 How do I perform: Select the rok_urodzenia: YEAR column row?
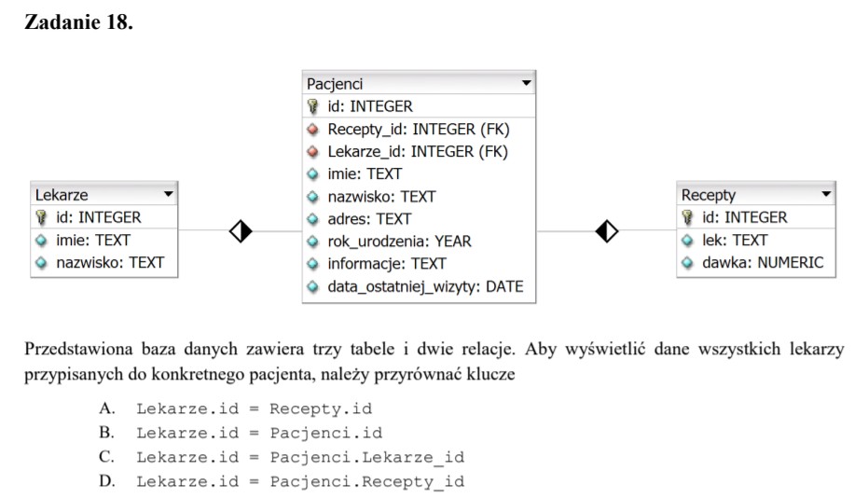click(x=399, y=241)
